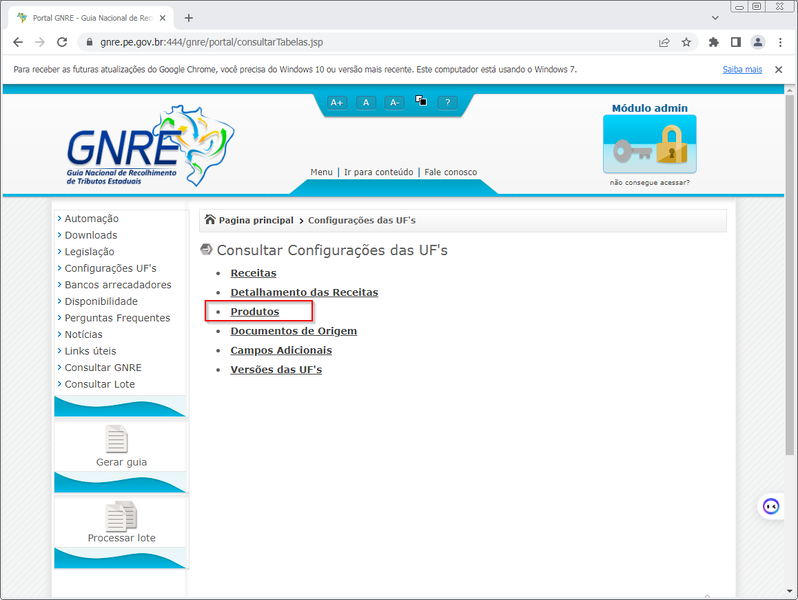Viewport: 798px width, 600px height.
Task: Click the Saiba mais link
Action: (742, 70)
